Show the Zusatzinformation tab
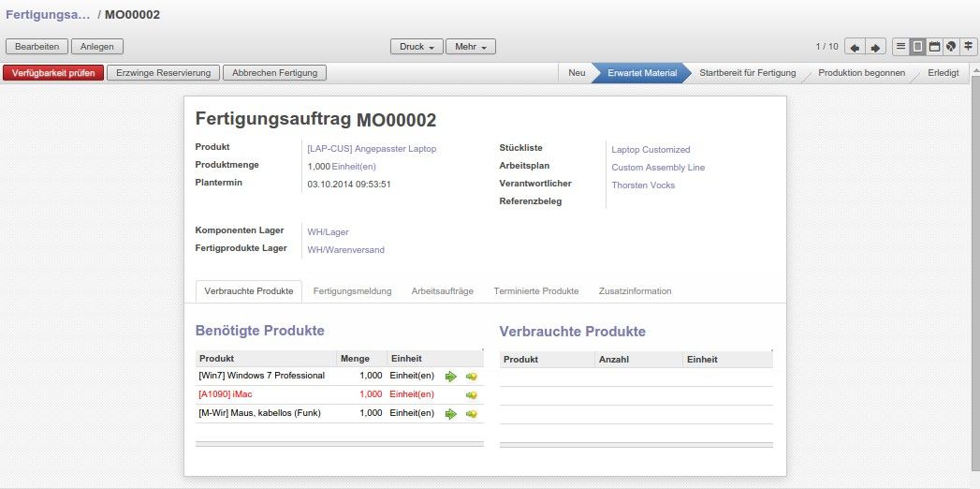The image size is (980, 489). (x=635, y=291)
